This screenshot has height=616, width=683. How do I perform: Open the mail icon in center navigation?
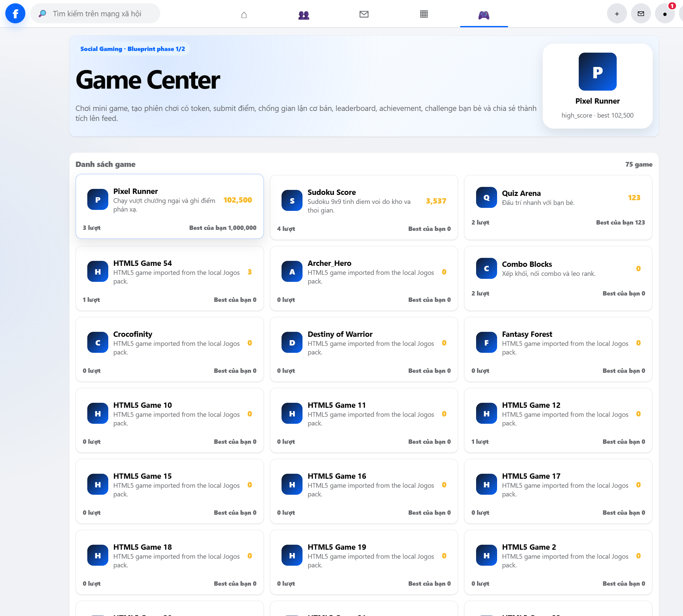click(364, 14)
